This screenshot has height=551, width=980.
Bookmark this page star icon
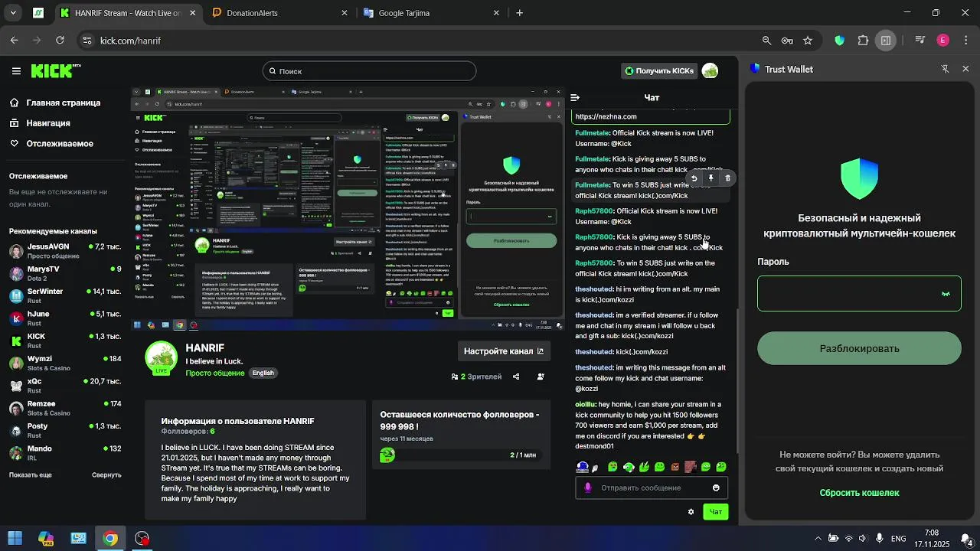808,41
